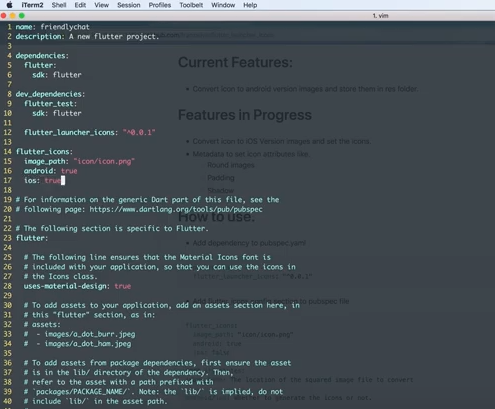Image resolution: width=495 pixels, height=409 pixels.
Task: Click the green zoom window button
Action: (22, 16)
